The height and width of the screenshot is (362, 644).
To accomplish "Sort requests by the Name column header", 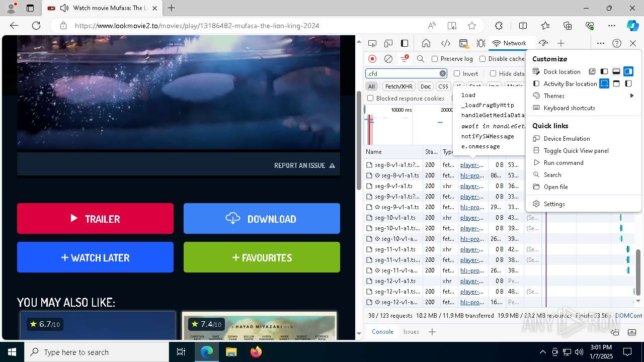I will pyautogui.click(x=393, y=151).
